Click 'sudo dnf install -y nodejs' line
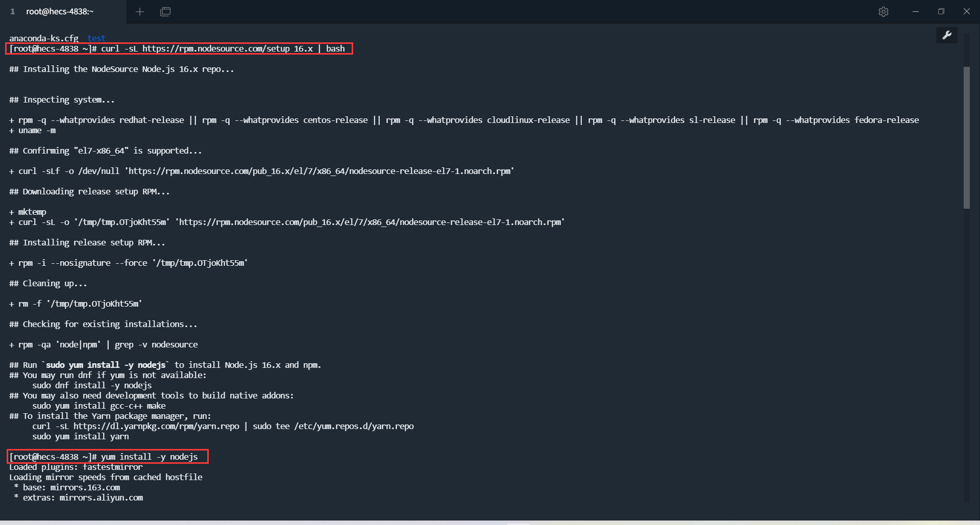 92,386
